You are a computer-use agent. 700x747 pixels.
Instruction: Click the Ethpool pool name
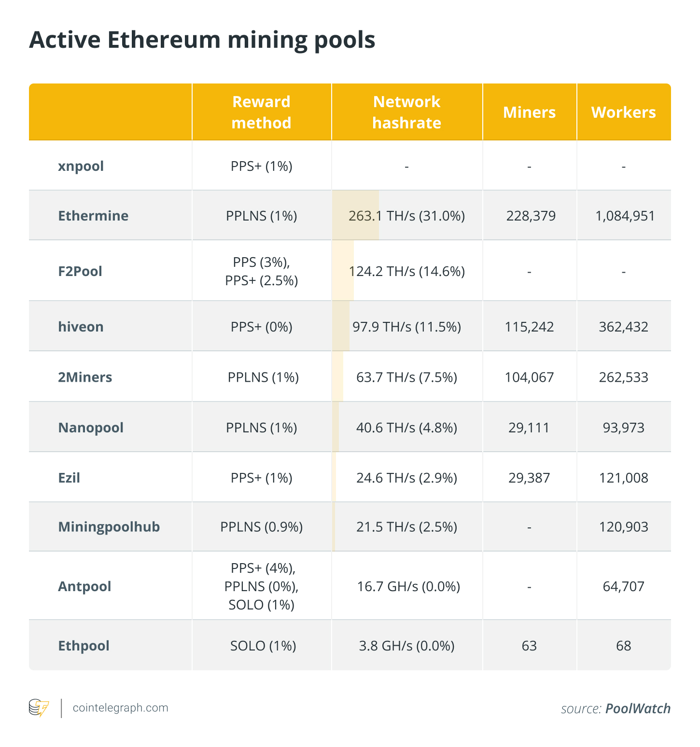click(84, 646)
